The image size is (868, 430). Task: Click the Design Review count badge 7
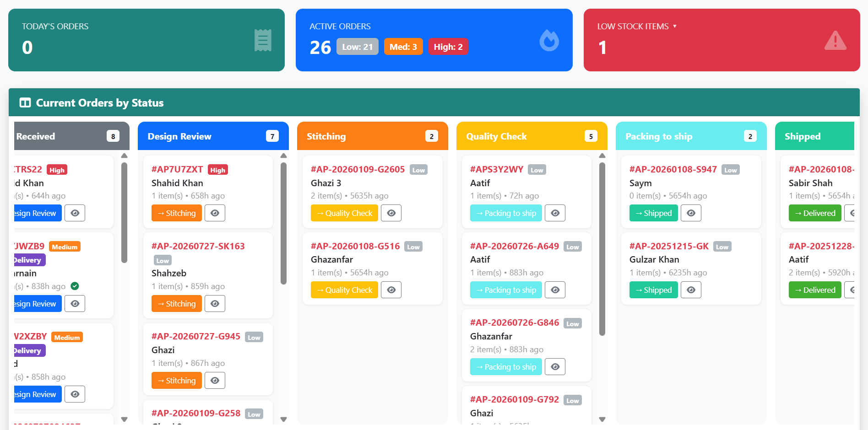tap(272, 136)
